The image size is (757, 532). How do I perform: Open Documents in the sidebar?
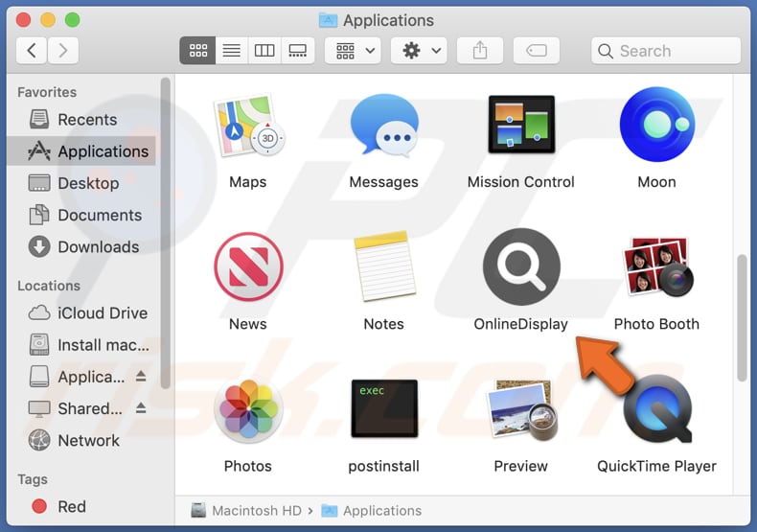pyautogui.click(x=81, y=215)
